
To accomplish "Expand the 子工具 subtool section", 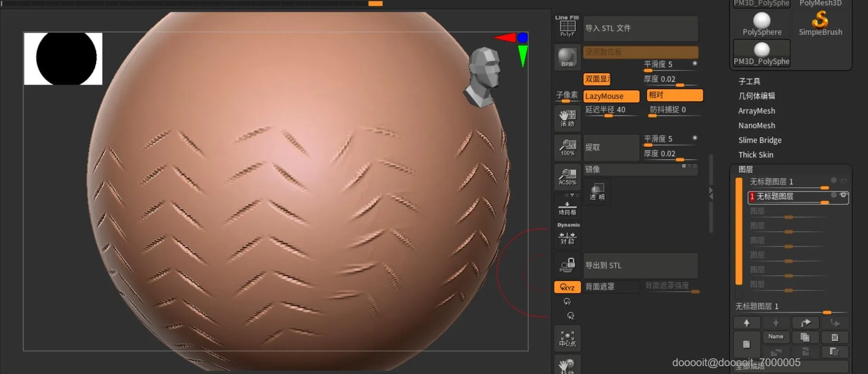I will pyautogui.click(x=749, y=81).
